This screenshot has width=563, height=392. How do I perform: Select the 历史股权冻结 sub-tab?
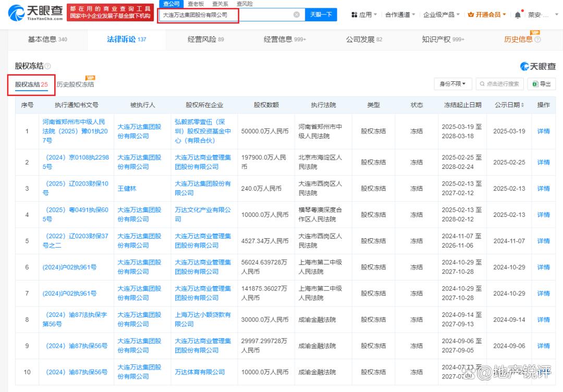(x=76, y=85)
